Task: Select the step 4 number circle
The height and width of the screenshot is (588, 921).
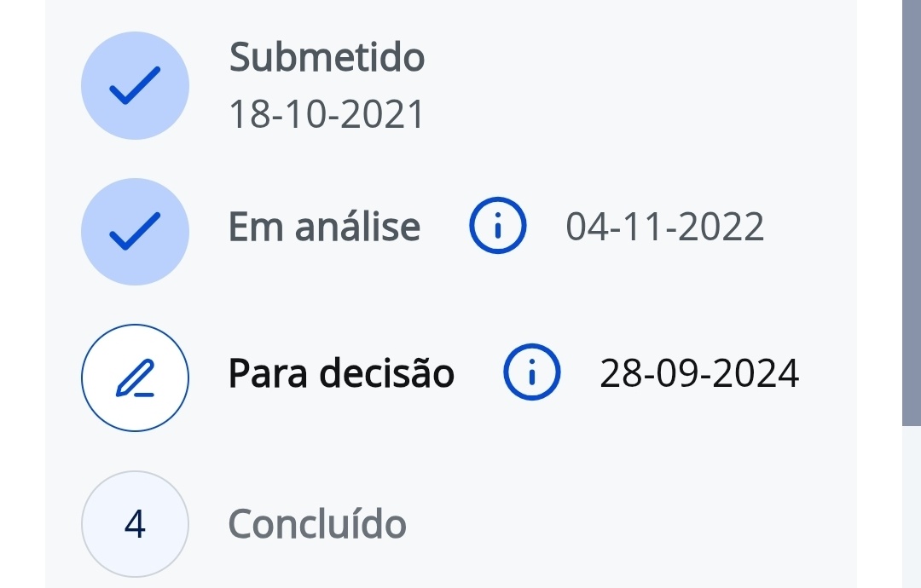Action: point(135,524)
